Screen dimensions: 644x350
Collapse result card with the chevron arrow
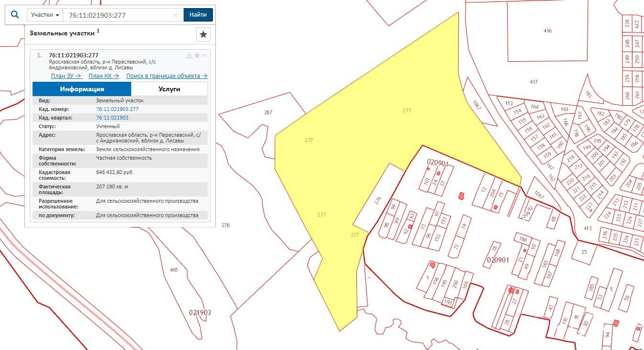pos(205,55)
